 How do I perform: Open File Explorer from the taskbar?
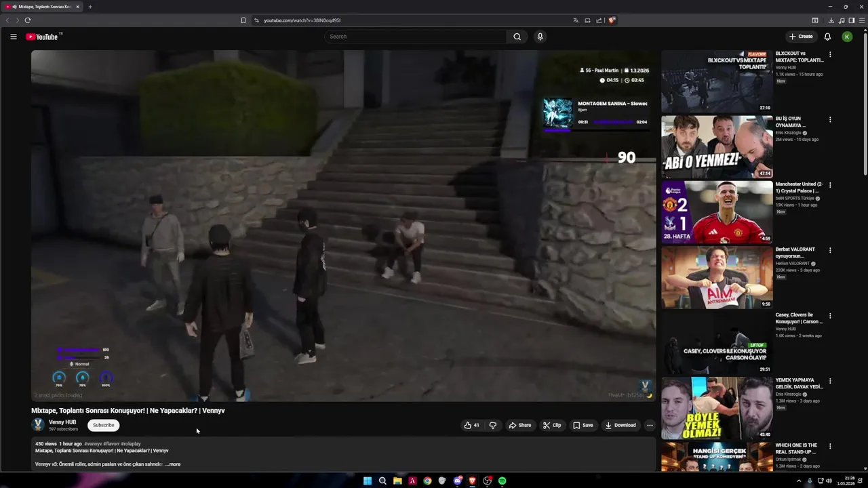(397, 481)
